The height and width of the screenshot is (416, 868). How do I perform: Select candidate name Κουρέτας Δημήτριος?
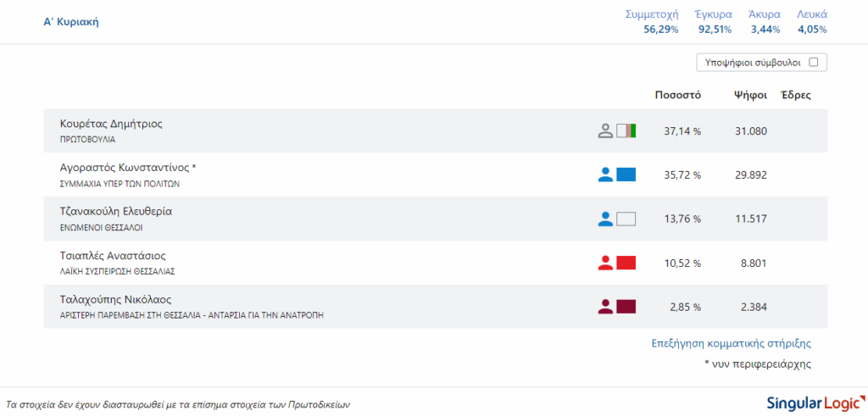click(x=111, y=124)
